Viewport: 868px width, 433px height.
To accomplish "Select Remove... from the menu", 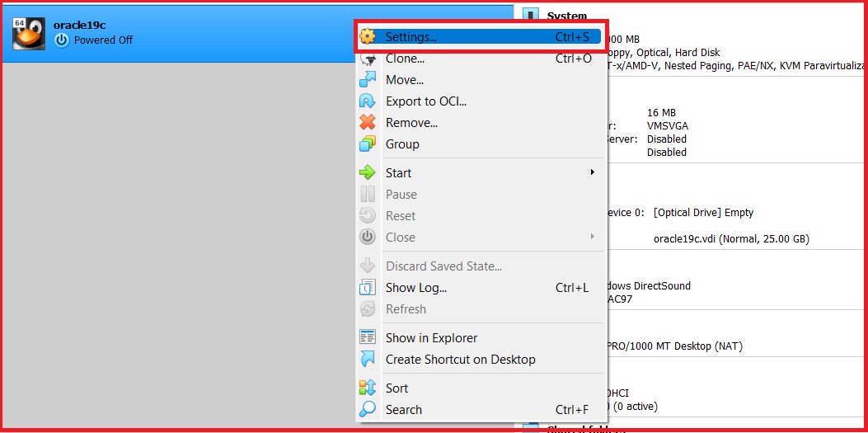I will click(x=480, y=122).
